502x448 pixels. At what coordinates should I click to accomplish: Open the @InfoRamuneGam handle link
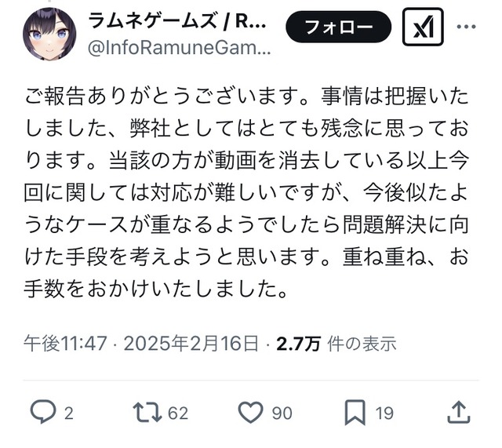180,48
